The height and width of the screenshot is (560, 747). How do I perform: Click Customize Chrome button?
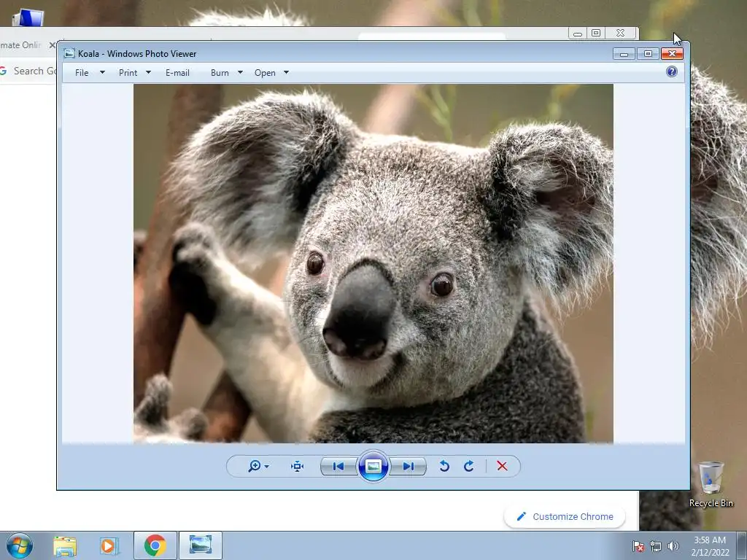pos(565,516)
